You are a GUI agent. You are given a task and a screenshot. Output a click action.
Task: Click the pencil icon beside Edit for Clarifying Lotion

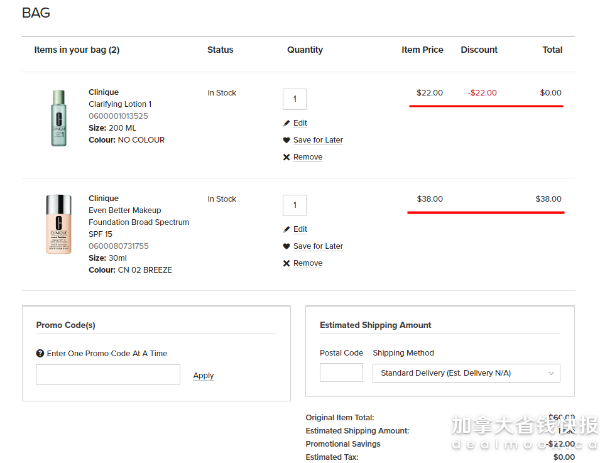[x=286, y=123]
